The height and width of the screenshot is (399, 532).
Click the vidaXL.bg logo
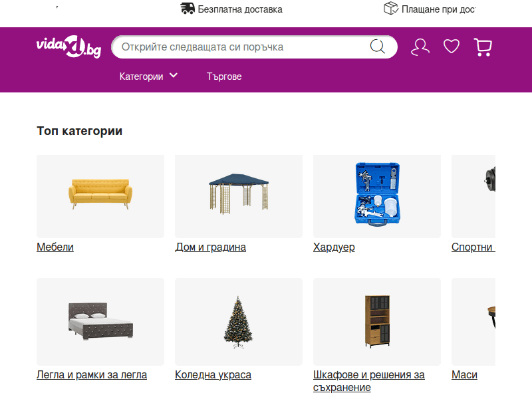[x=68, y=47]
